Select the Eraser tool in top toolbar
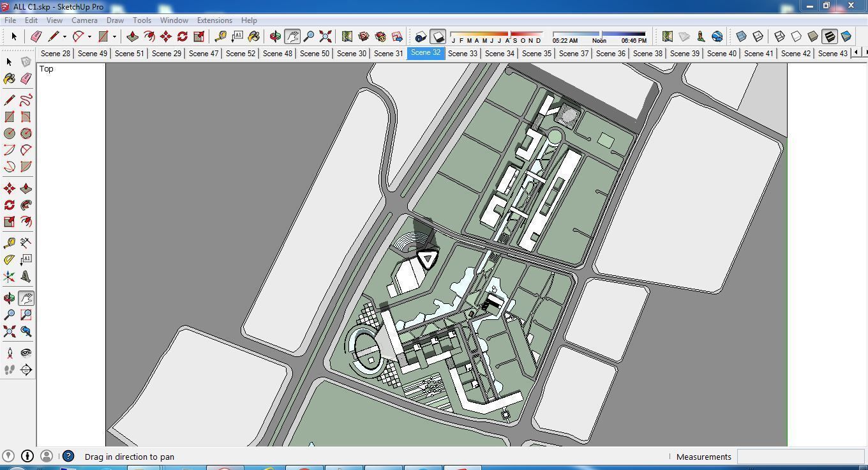 (36, 36)
